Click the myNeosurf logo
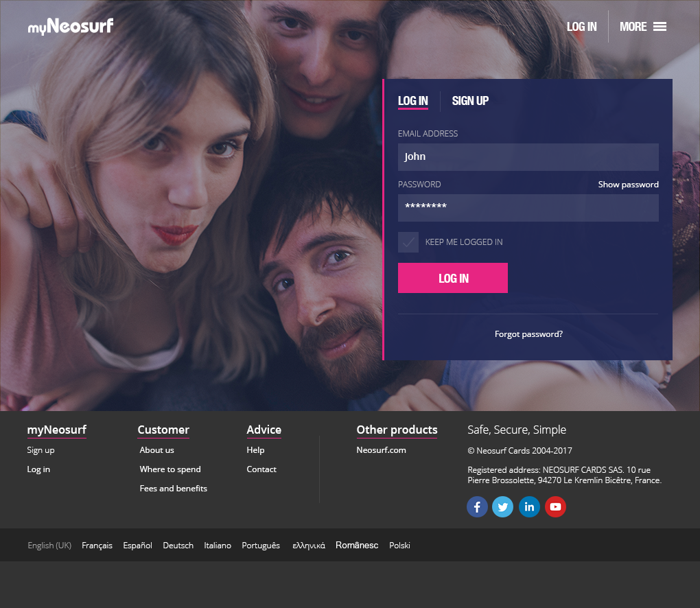 [71, 26]
